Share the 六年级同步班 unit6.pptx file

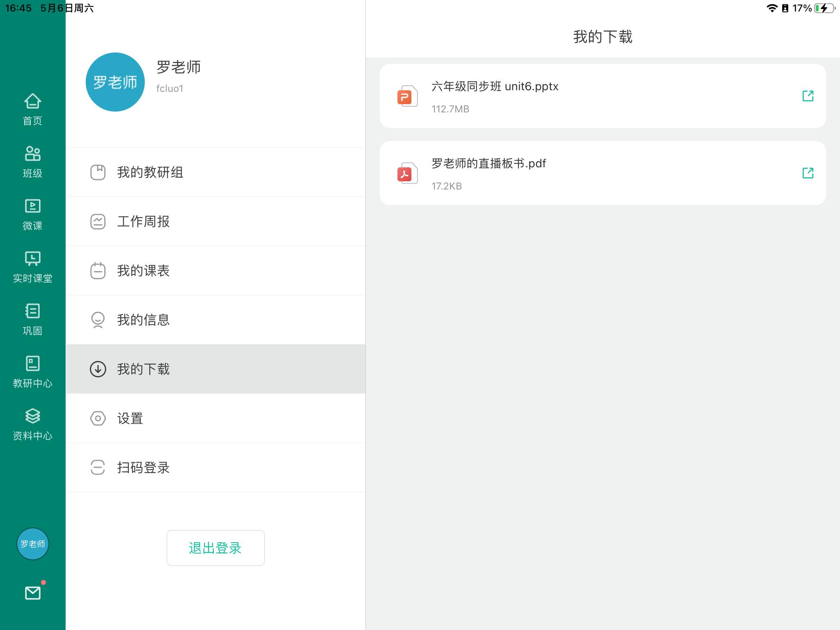(808, 96)
